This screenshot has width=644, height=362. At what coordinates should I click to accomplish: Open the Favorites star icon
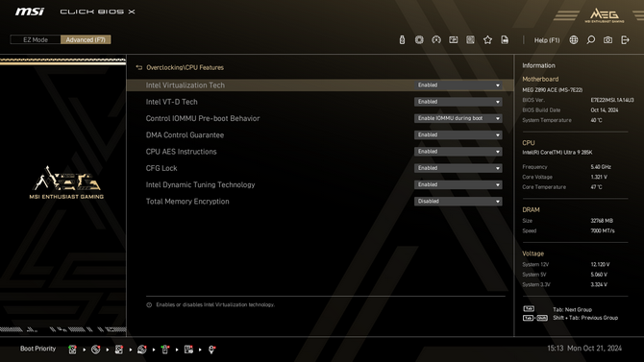pyautogui.click(x=487, y=39)
